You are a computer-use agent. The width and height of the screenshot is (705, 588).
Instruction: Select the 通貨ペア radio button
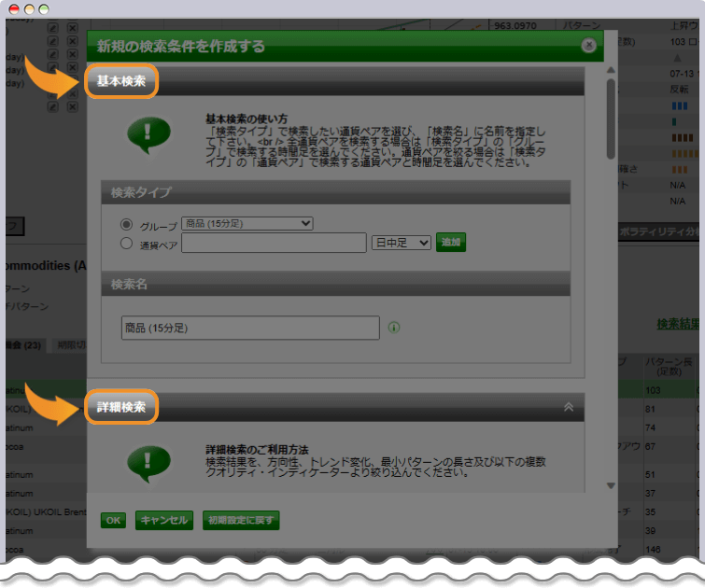coord(127,244)
